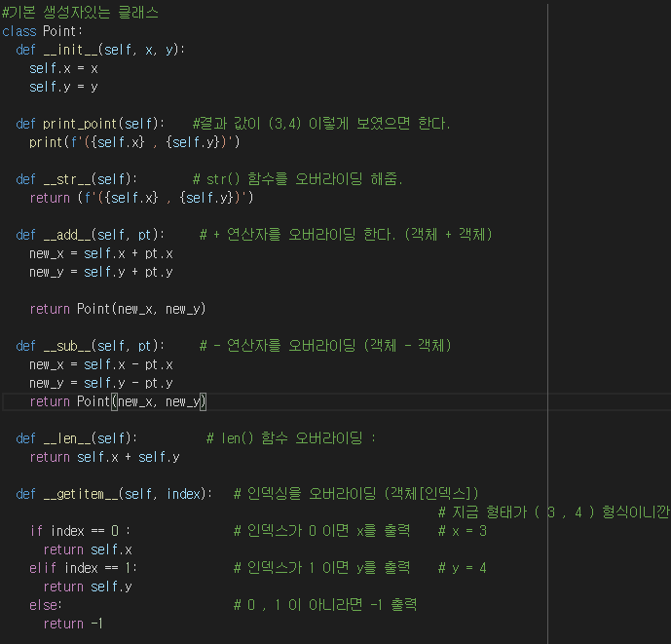The width and height of the screenshot is (671, 644).
Task: Click 'return Point(new_x, new_y)' under __add__
Action: (x=118, y=309)
